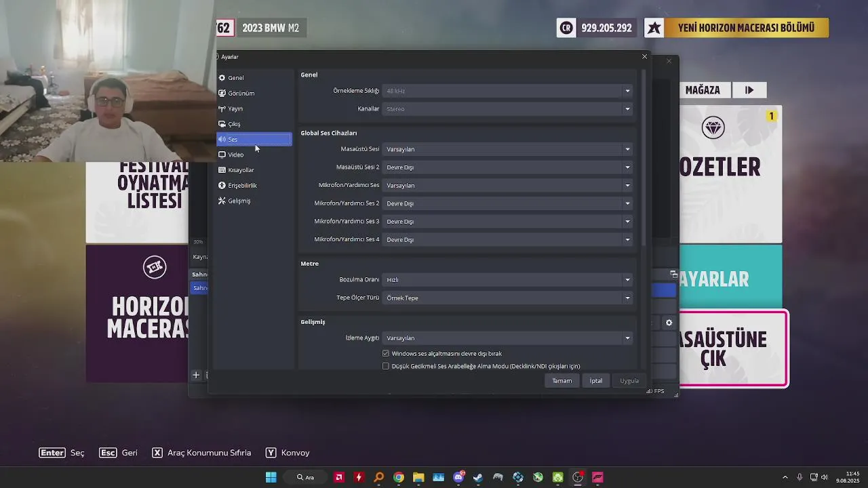Image resolution: width=868 pixels, height=488 pixels.
Task: Open the Kısayollar settings category
Action: [x=254, y=170]
